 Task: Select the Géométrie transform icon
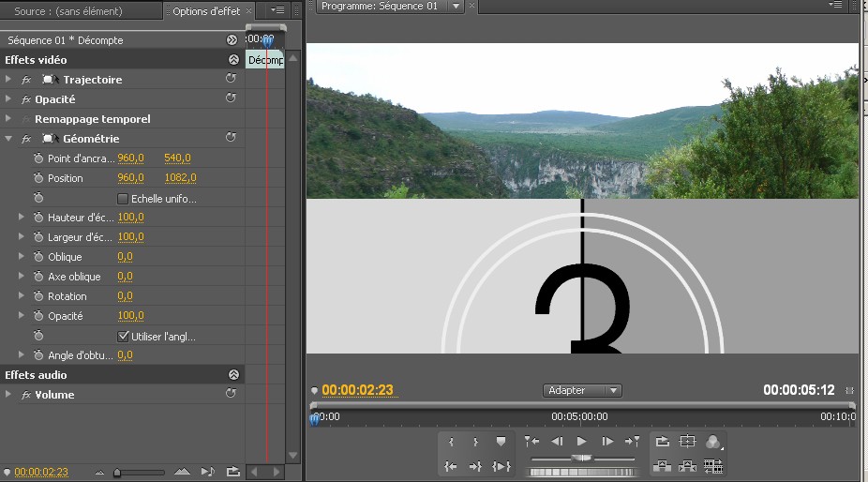pos(51,139)
